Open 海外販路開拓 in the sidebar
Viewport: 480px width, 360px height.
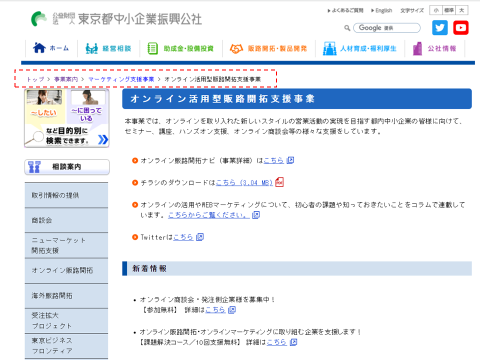click(66, 296)
